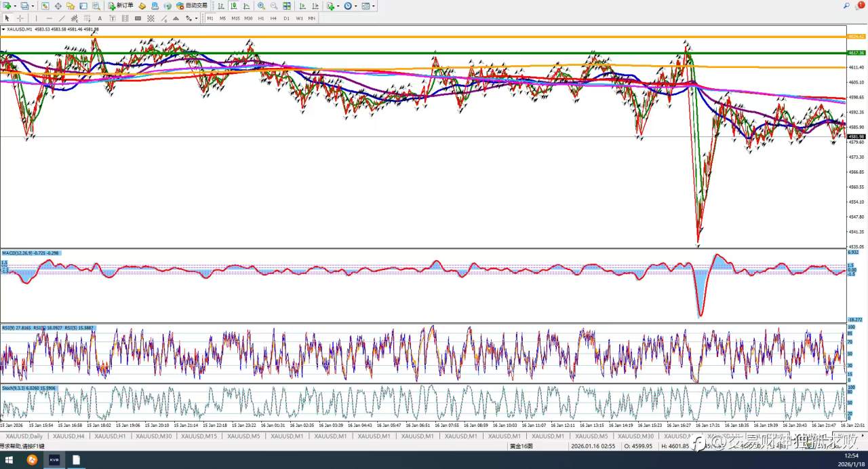This screenshot has width=868, height=469.
Task: Open the MetaEditor icon
Action: (142, 5)
